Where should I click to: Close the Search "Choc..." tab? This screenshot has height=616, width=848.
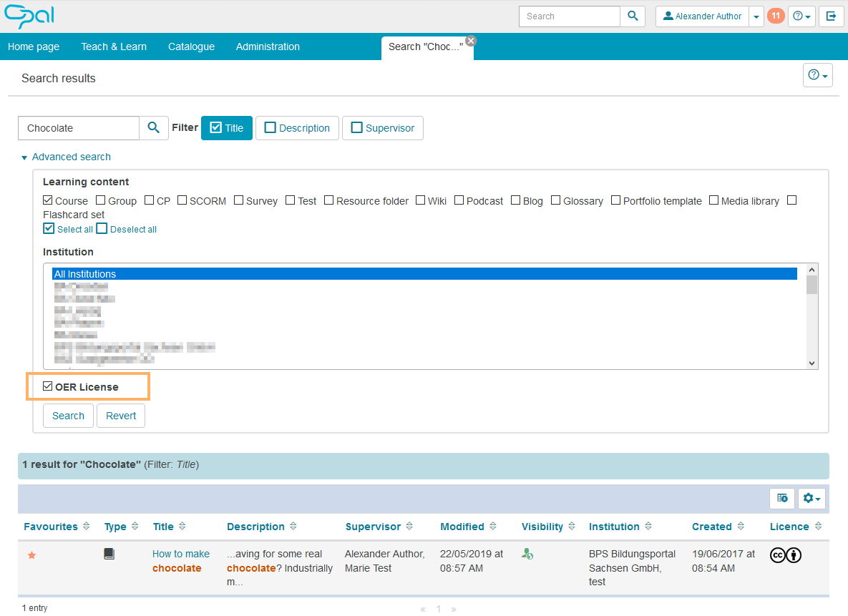click(x=470, y=40)
